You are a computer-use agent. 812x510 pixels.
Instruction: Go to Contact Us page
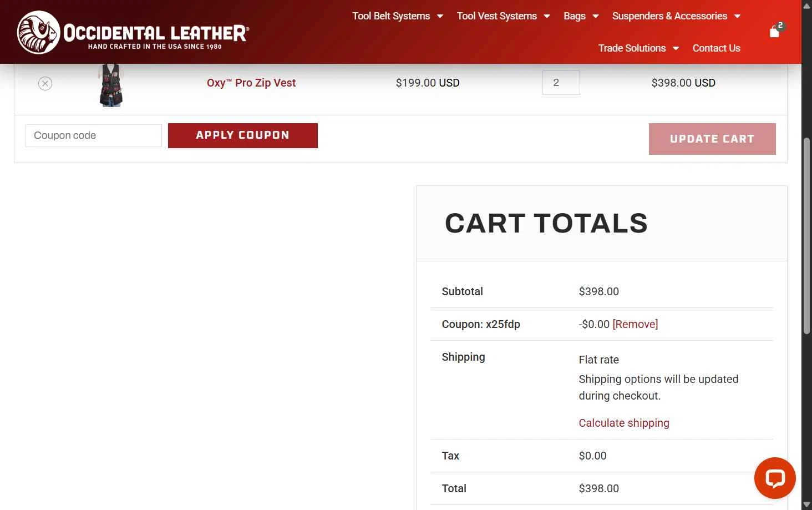[716, 48]
